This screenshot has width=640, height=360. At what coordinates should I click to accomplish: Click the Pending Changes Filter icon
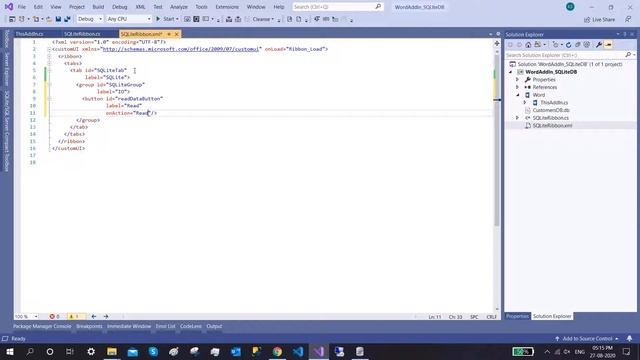point(556,44)
